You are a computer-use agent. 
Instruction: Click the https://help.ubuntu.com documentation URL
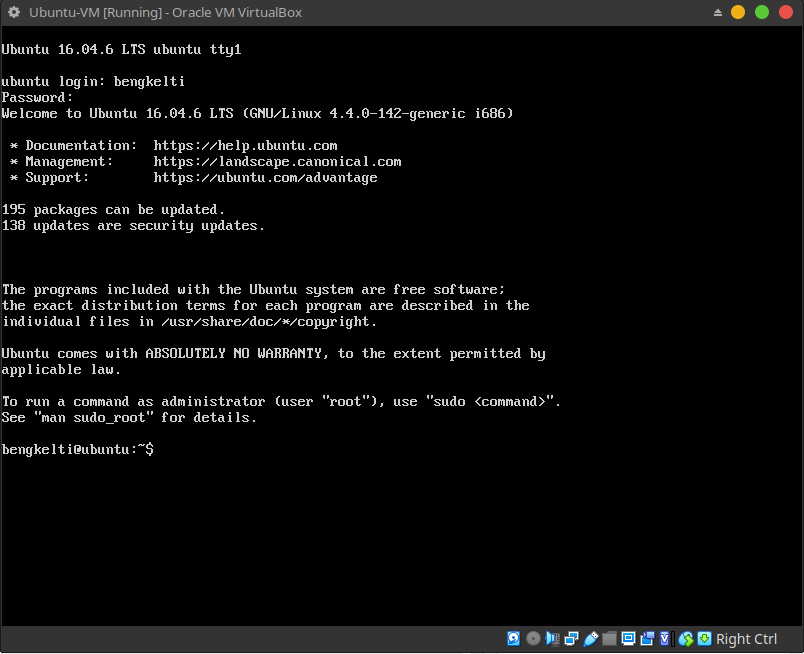pos(246,146)
